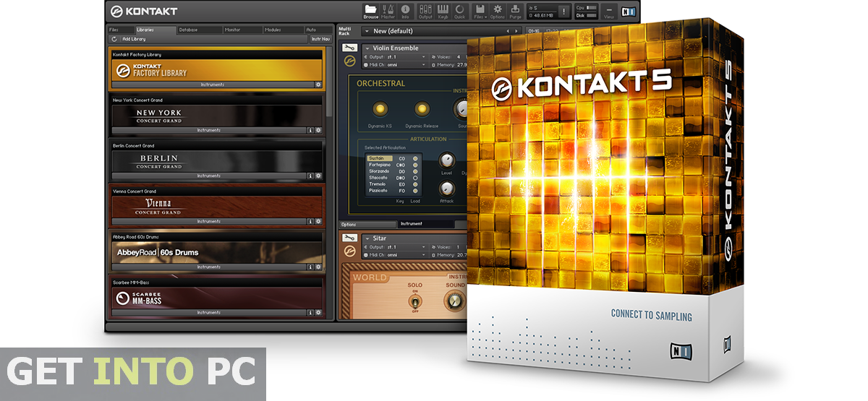The width and height of the screenshot is (868, 401).
Task: Open Abbey Road 60s Drums gear settings
Action: click(318, 267)
